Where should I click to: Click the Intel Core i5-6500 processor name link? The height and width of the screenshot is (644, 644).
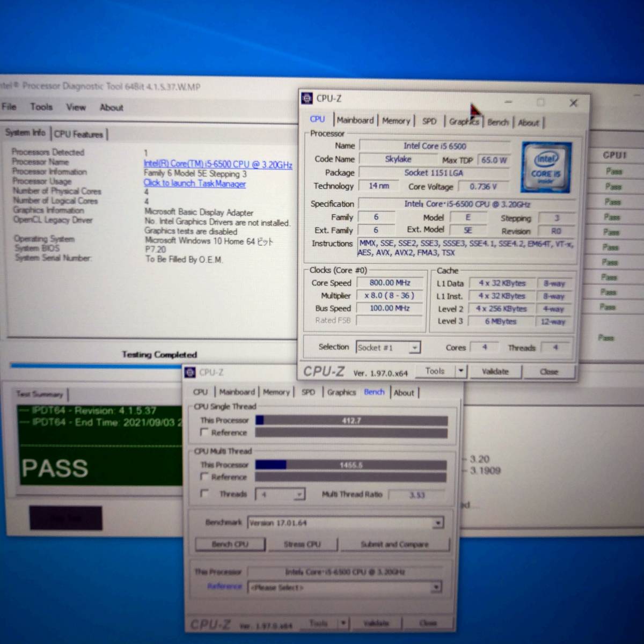(x=218, y=164)
